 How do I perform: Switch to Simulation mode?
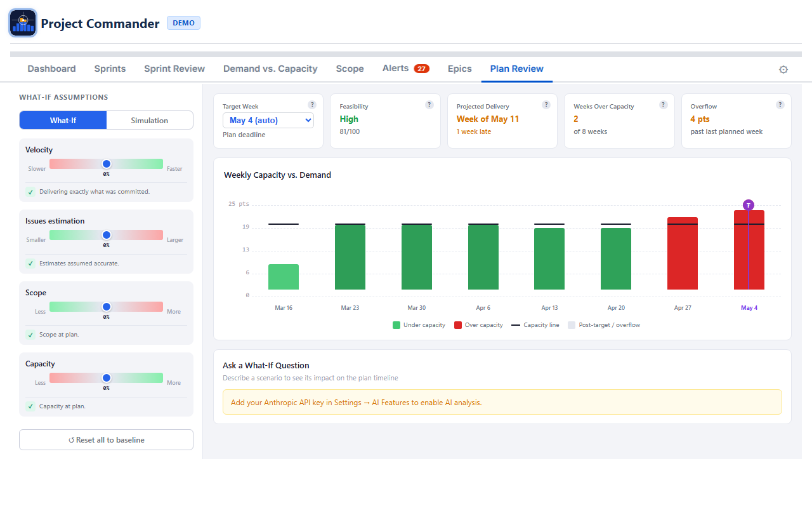pyautogui.click(x=150, y=120)
